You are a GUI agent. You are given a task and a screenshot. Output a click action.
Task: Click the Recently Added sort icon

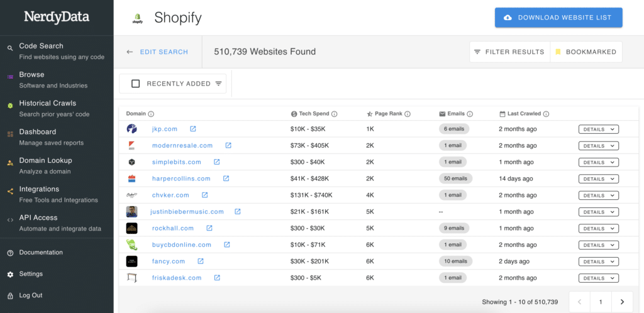click(x=218, y=84)
